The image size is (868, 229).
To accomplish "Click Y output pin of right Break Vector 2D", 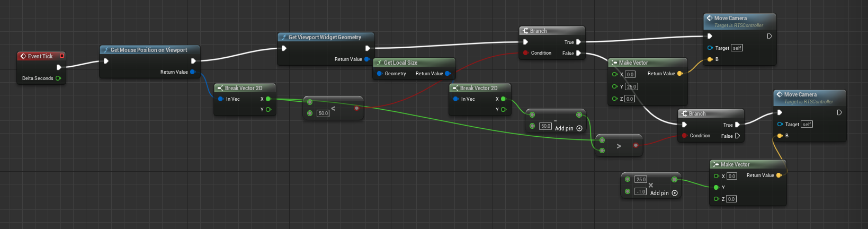I will (x=504, y=110).
